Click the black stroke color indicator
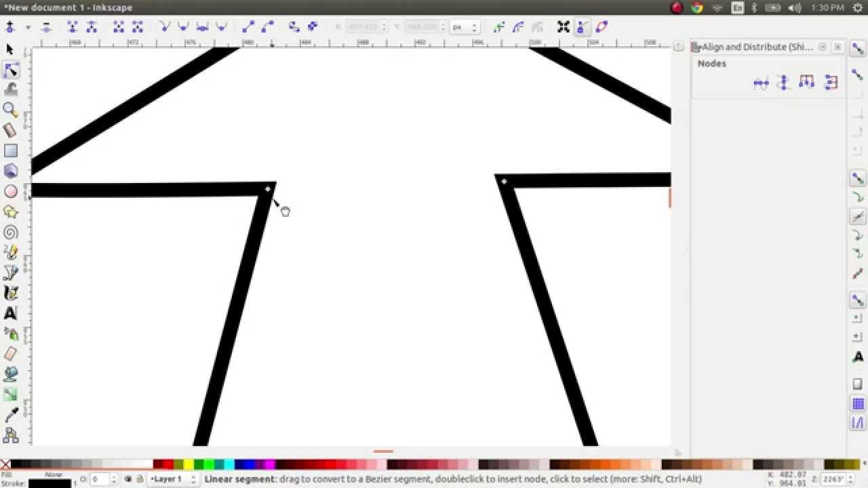The height and width of the screenshot is (488, 868). (50, 484)
